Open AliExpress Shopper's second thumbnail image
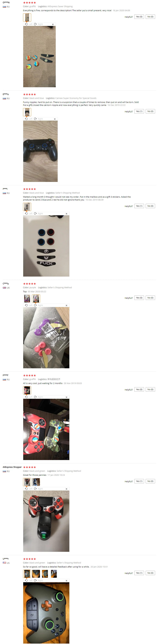Viewport: 158px width, 644px height. click(x=36, y=482)
